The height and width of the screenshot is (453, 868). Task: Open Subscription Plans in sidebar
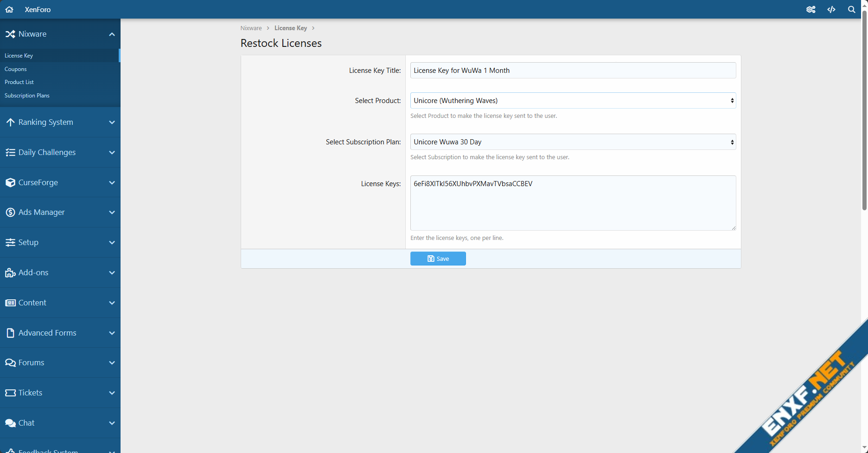[27, 95]
